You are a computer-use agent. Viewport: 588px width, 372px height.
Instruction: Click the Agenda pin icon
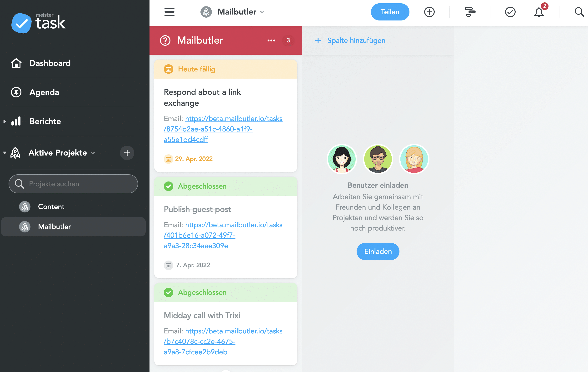(16, 92)
